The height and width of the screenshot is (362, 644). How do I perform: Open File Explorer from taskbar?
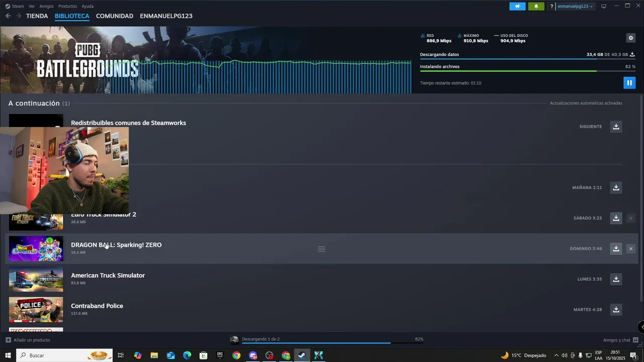point(154,355)
